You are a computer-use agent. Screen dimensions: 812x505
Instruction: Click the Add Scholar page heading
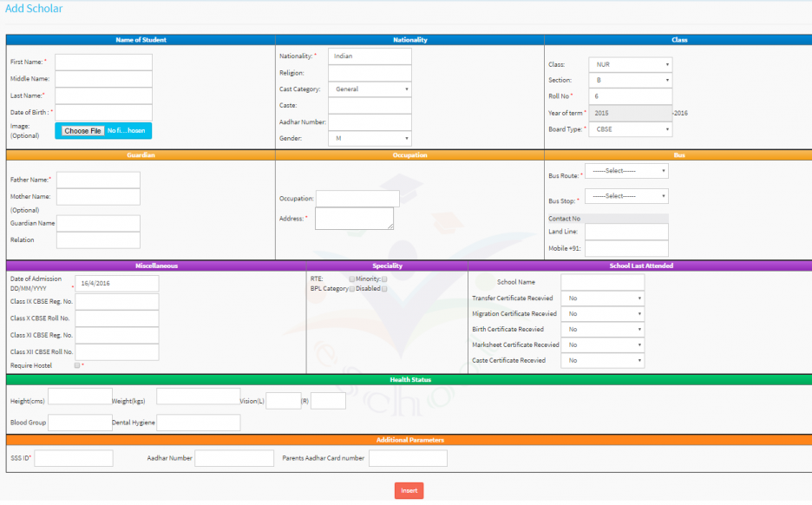(x=32, y=8)
